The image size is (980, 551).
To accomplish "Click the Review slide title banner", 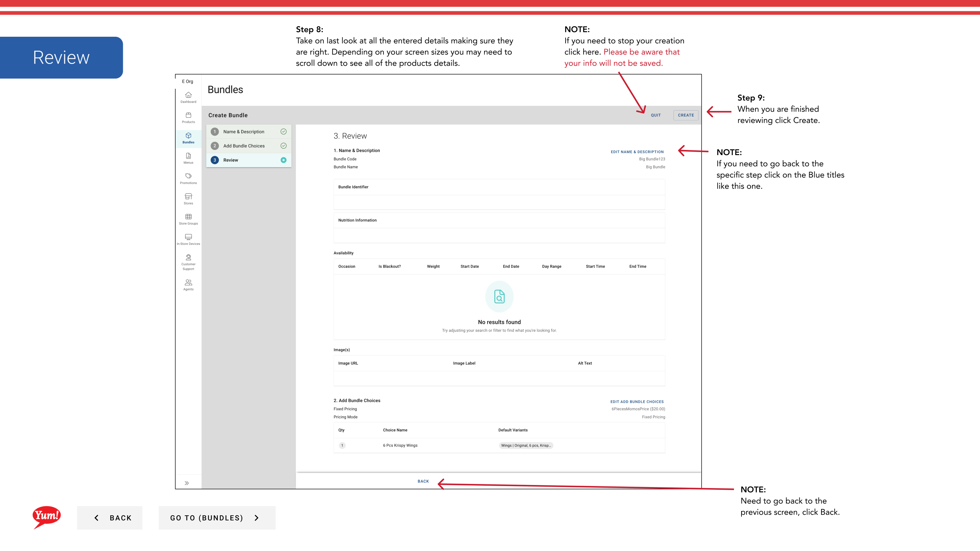I will click(61, 57).
